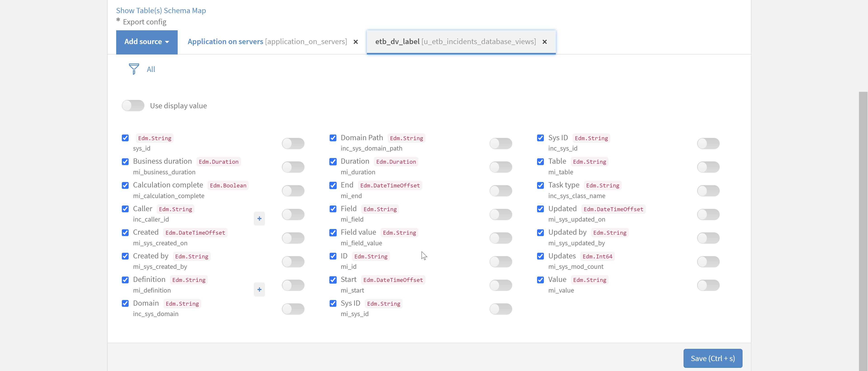Enable the Use display value toggle
The height and width of the screenshot is (371, 868).
pos(133,106)
